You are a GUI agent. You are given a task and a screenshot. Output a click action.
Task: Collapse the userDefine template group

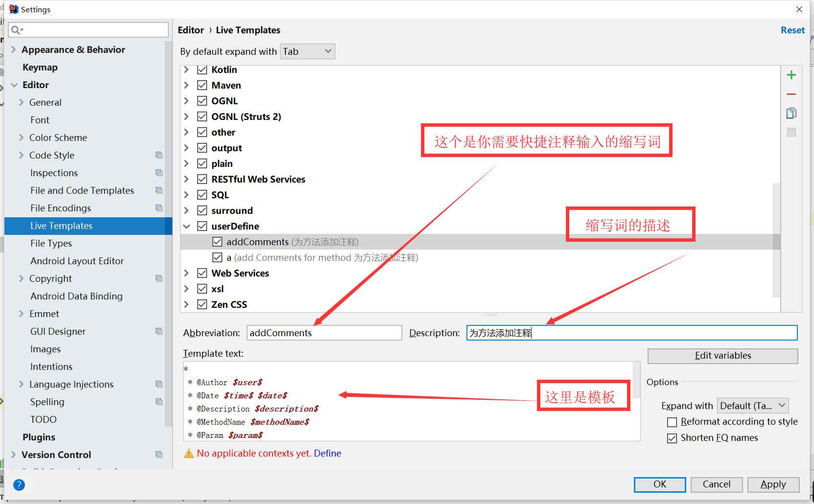[186, 226]
